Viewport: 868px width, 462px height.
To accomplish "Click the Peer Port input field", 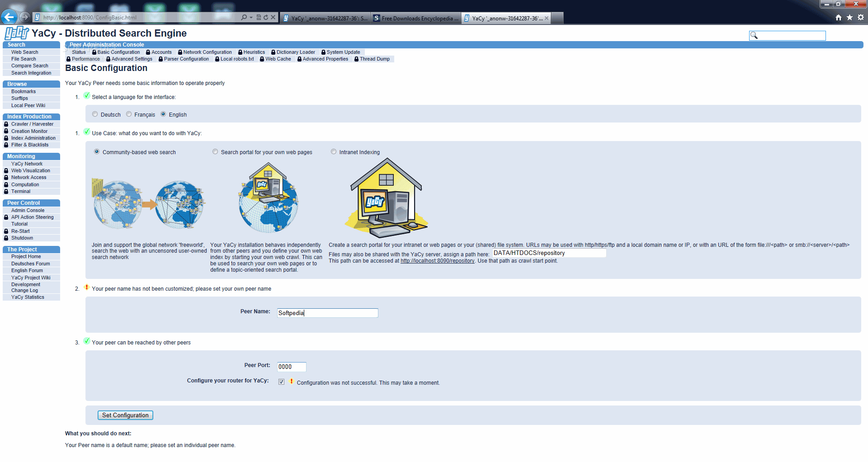I will click(x=292, y=367).
